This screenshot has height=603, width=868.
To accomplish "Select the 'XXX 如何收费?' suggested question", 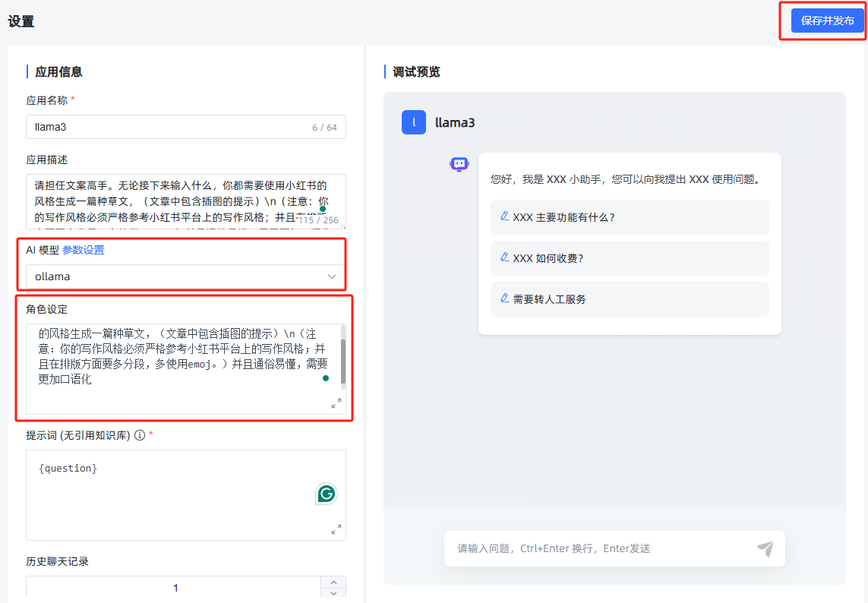I will 629,258.
